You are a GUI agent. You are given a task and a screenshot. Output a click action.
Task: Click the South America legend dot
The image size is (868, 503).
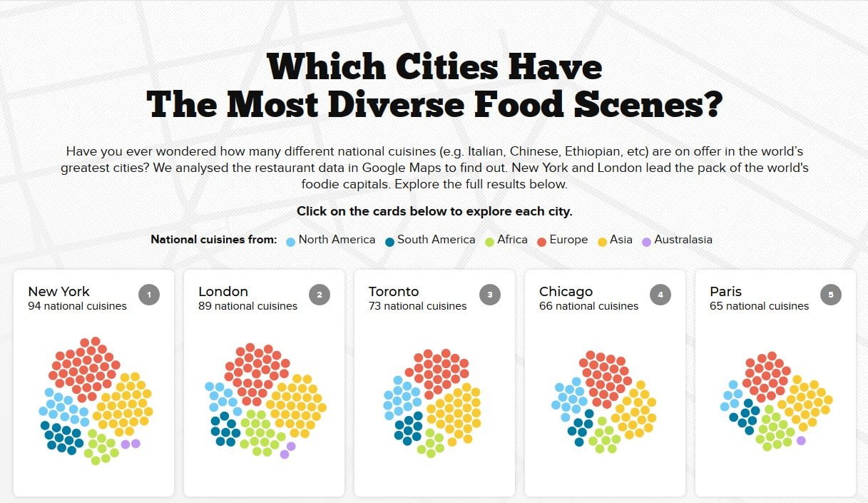pos(389,241)
